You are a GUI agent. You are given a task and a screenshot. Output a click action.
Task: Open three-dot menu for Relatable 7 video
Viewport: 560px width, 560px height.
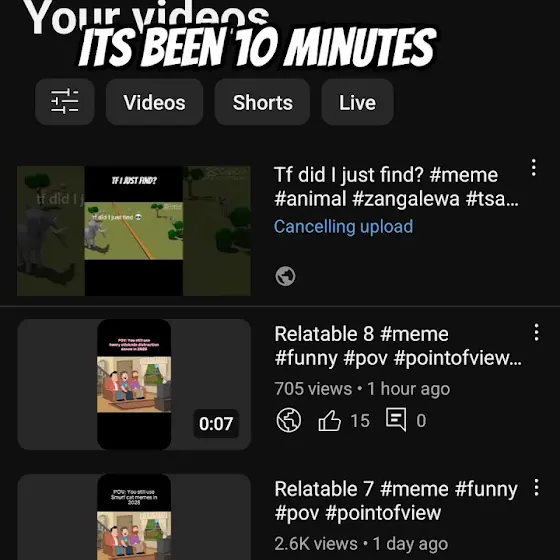click(x=536, y=488)
